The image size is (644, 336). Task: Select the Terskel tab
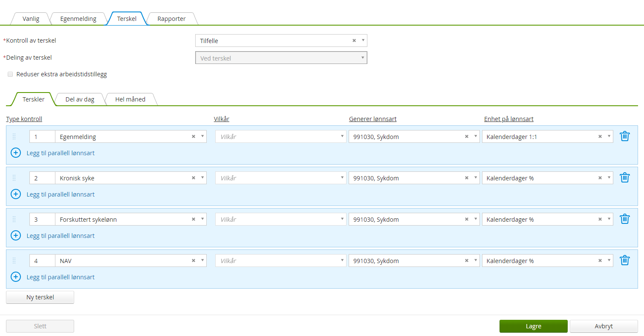click(127, 19)
